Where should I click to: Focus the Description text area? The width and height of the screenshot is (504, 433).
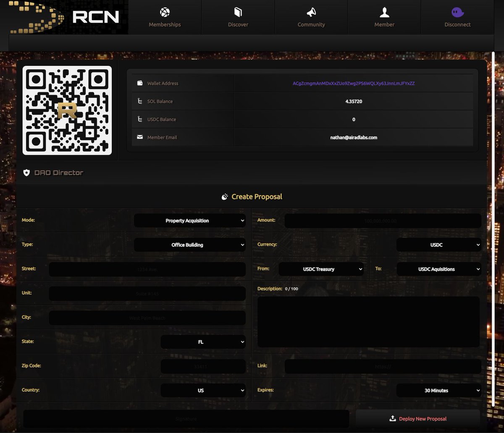click(x=368, y=322)
